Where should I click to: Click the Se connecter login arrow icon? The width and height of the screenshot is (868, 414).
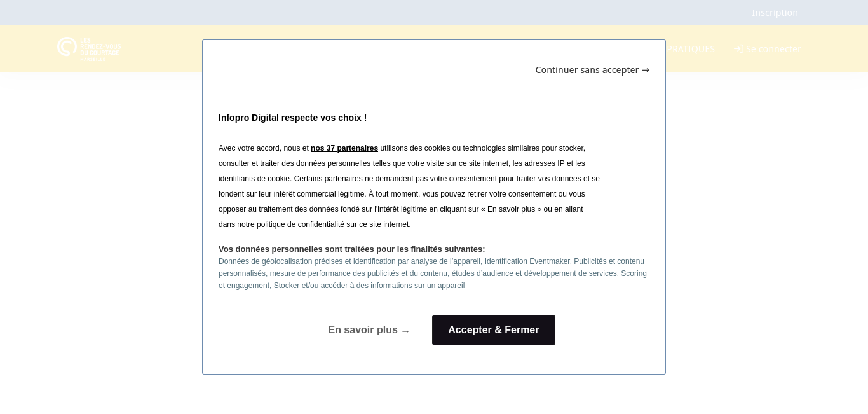738,49
